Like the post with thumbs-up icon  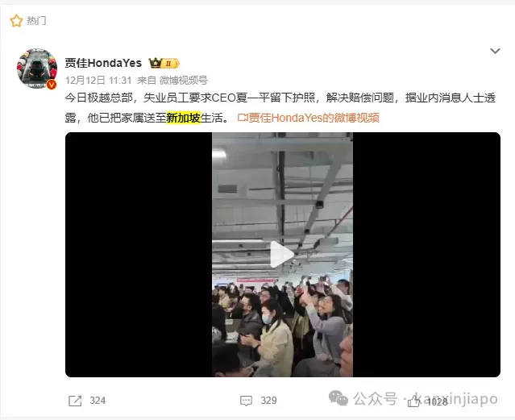tap(413, 401)
